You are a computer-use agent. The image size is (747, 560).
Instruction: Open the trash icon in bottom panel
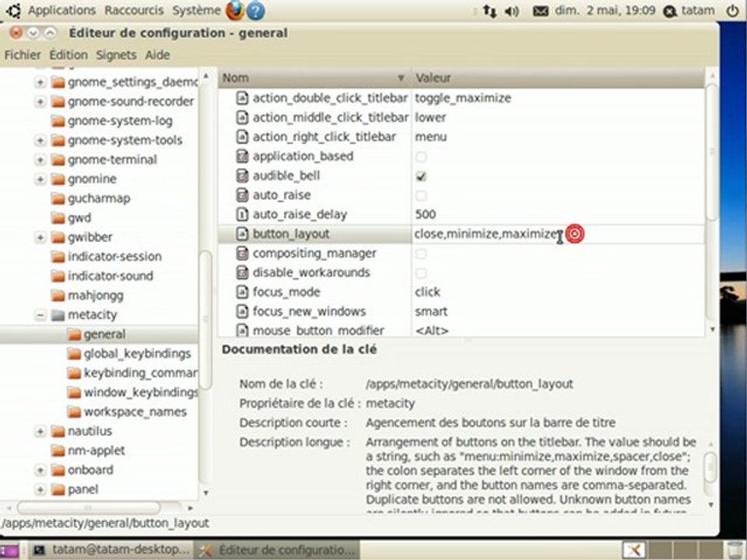[735, 551]
